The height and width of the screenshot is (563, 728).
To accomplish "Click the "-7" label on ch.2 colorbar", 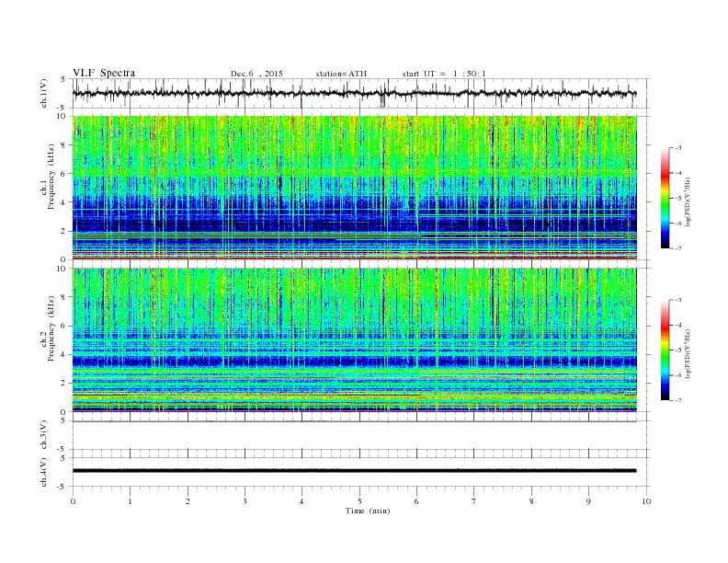I will pyautogui.click(x=677, y=400).
